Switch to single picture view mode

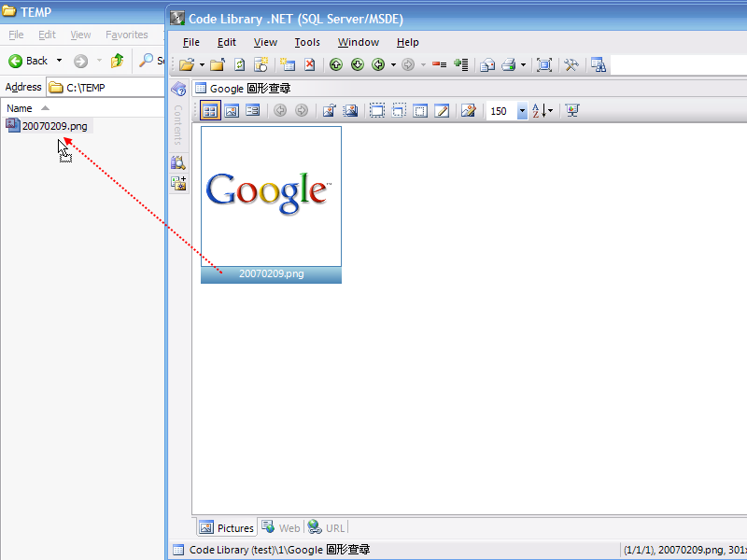232,111
